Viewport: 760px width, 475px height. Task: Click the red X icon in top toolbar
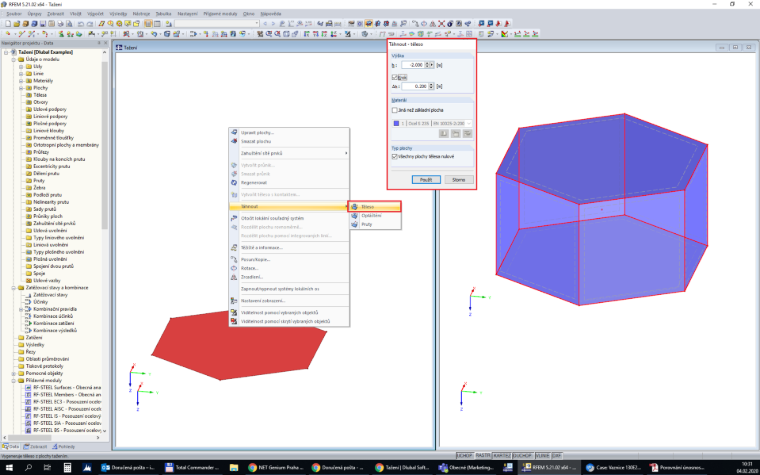pyautogui.click(x=442, y=23)
